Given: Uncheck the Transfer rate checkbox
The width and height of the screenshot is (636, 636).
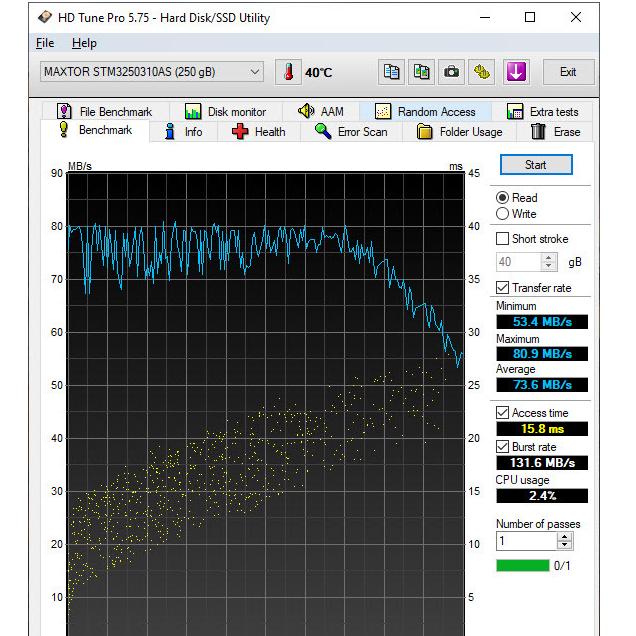Looking at the screenshot, I should point(503,288).
